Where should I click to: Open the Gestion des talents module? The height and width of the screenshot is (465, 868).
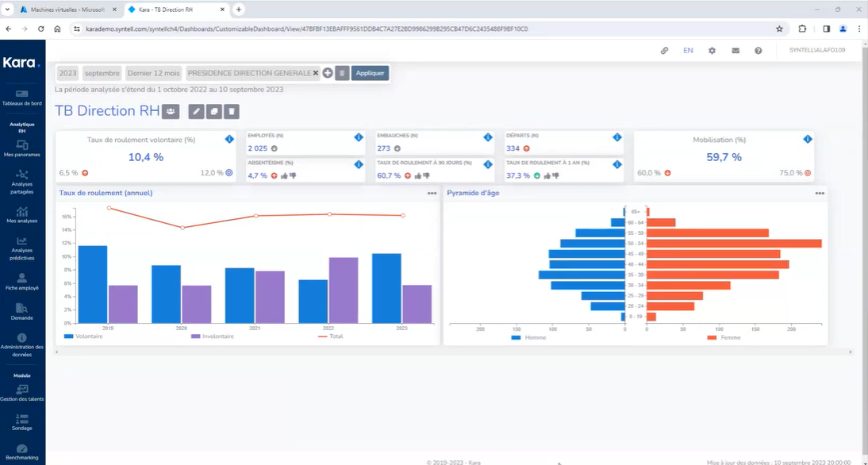tap(22, 393)
